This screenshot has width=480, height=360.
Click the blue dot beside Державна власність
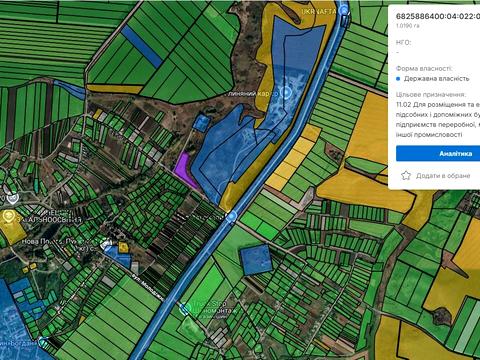click(398, 79)
